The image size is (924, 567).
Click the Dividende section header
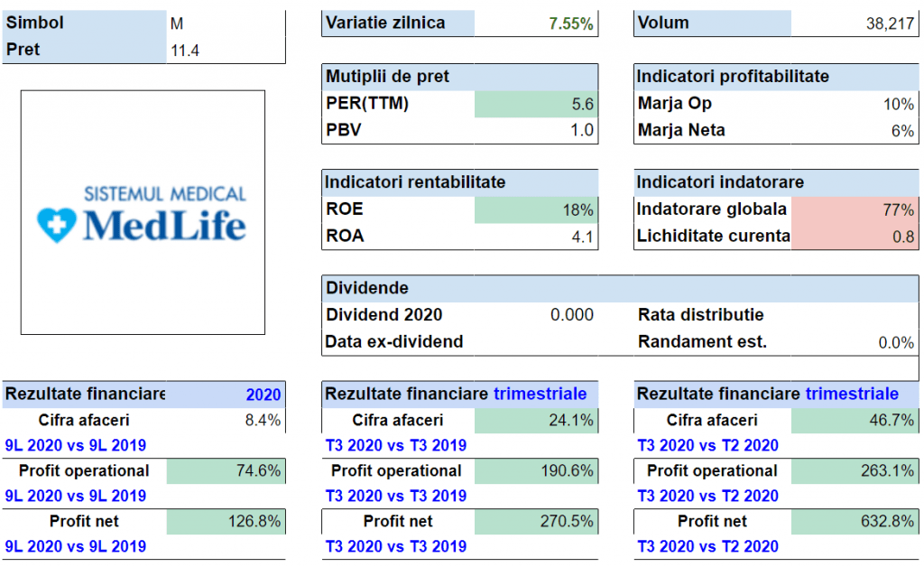coord(619,288)
